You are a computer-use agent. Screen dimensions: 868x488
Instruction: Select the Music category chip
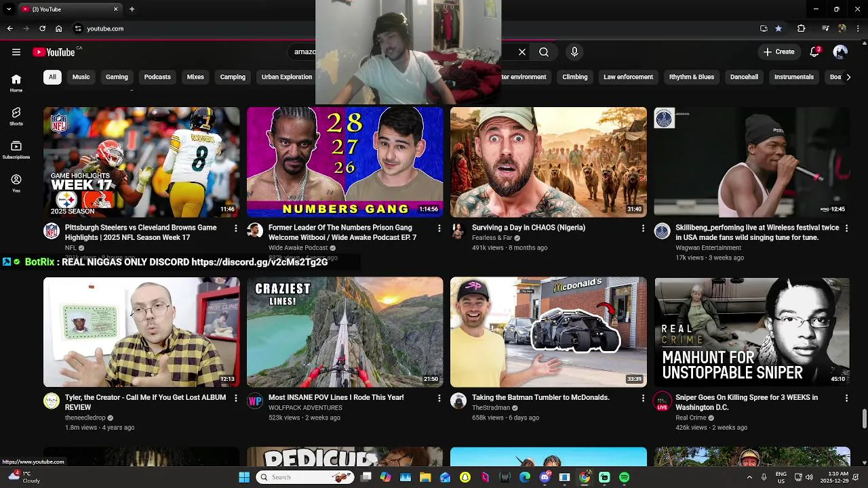[x=81, y=77]
